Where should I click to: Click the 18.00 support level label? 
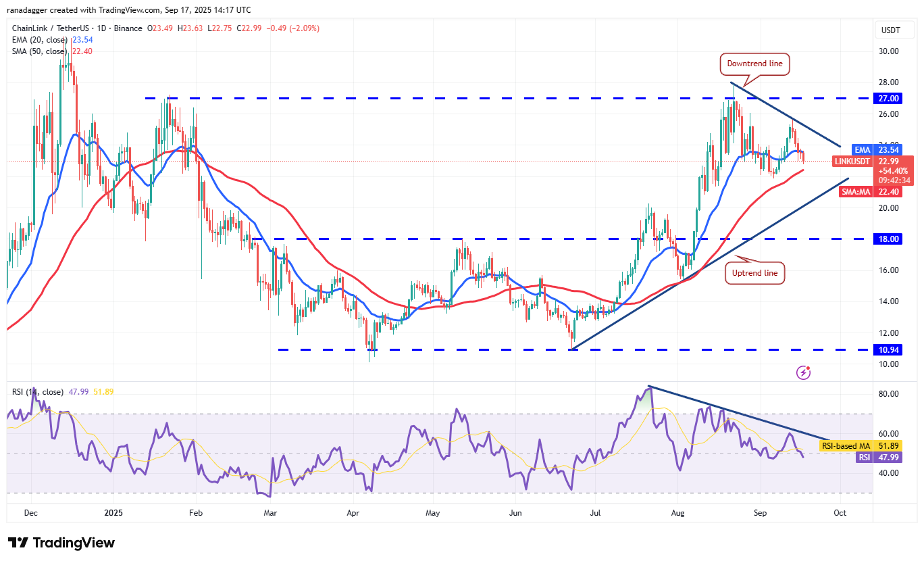pos(888,239)
